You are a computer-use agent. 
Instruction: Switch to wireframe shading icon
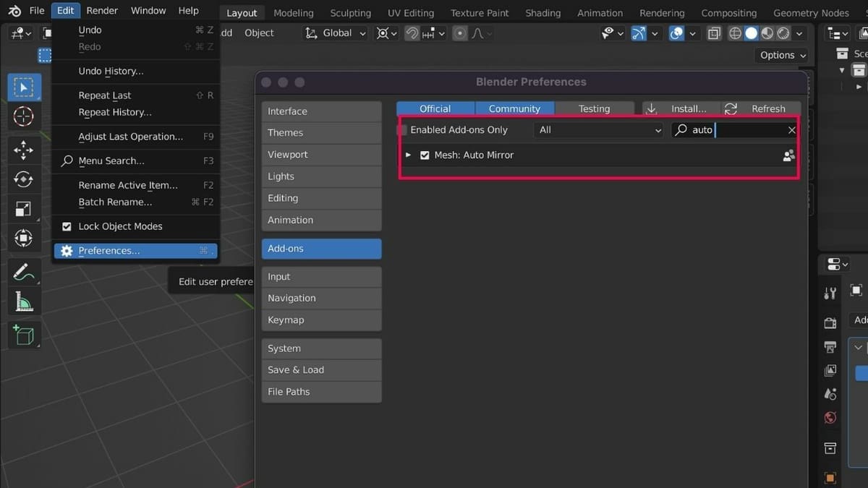(x=736, y=33)
